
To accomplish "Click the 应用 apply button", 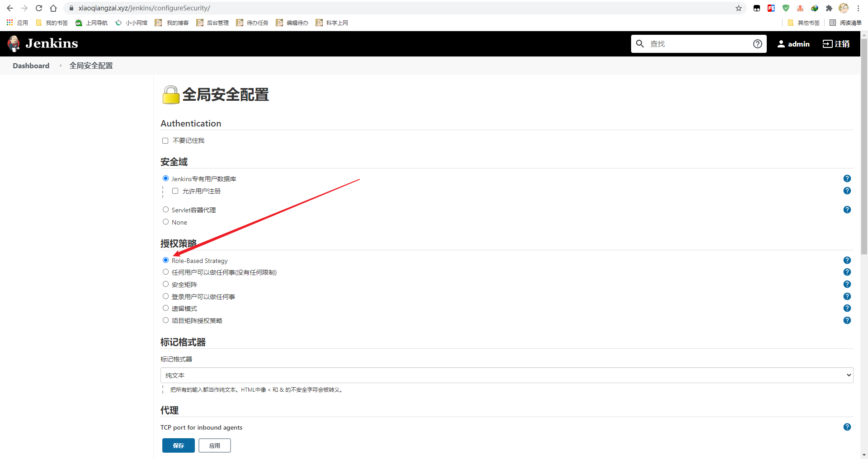I will point(215,445).
